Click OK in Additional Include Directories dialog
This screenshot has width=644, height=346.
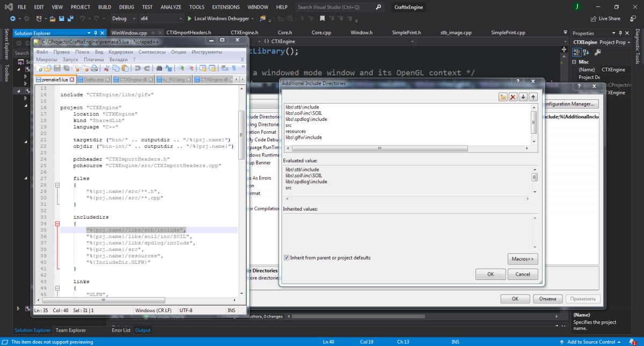coord(491,274)
